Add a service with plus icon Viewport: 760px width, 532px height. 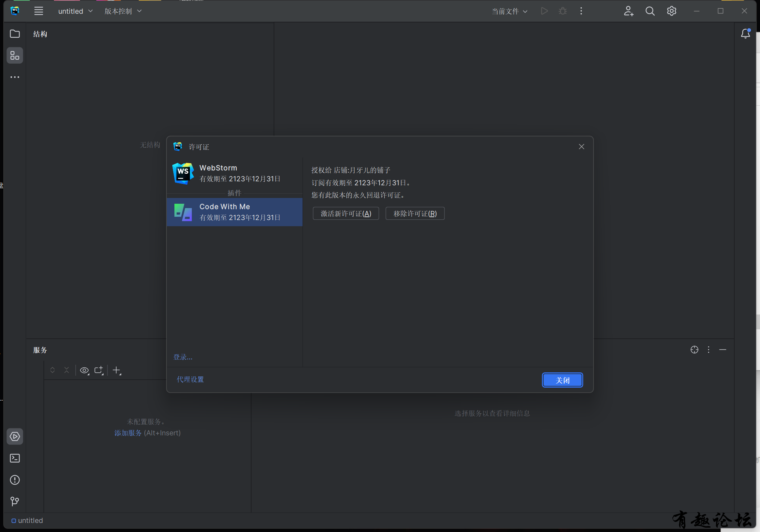coord(117,370)
